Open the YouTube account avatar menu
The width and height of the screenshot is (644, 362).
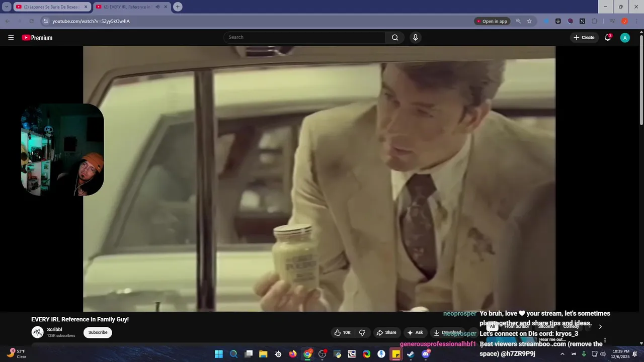coord(625,38)
